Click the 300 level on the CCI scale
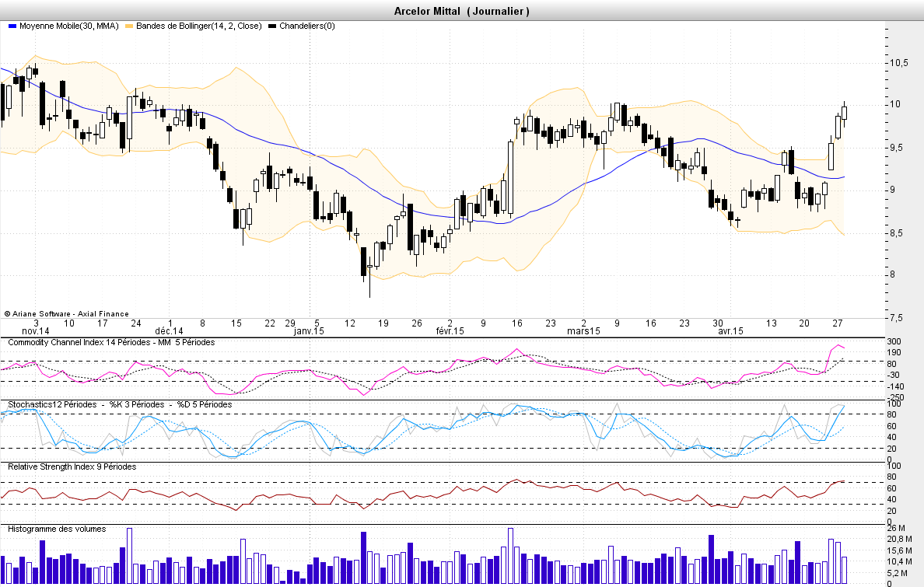Image resolution: width=924 pixels, height=587 pixels. pyautogui.click(x=894, y=341)
